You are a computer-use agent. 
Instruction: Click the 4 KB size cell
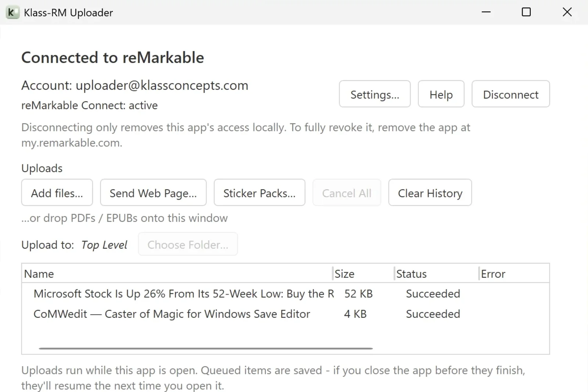pyautogui.click(x=355, y=314)
